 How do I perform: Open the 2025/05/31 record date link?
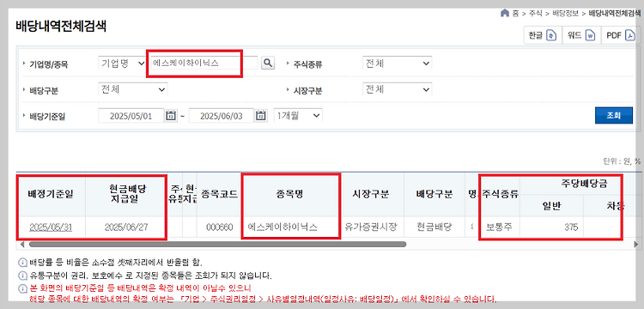51,227
